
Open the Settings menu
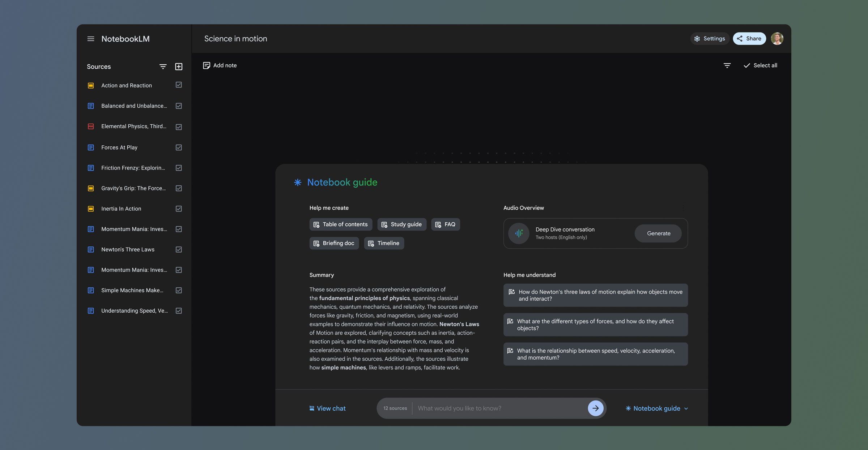[710, 39]
